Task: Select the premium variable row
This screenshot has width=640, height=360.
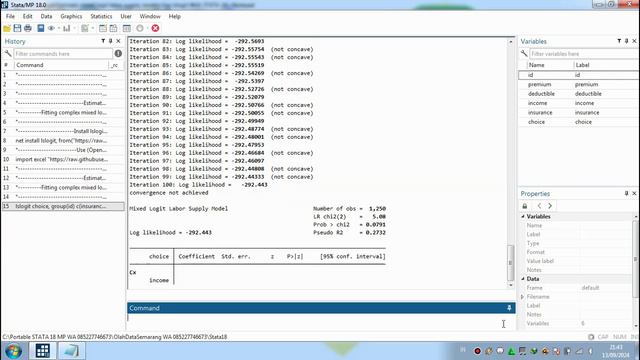Action: tap(578, 84)
